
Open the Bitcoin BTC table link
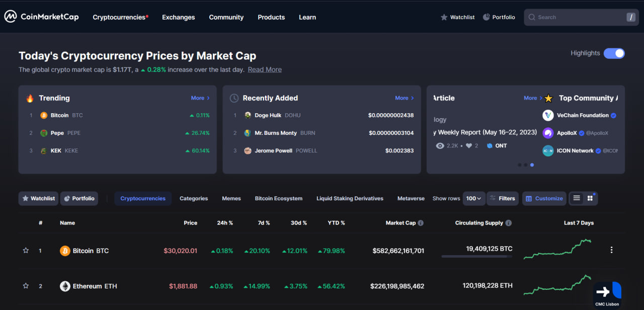point(91,251)
